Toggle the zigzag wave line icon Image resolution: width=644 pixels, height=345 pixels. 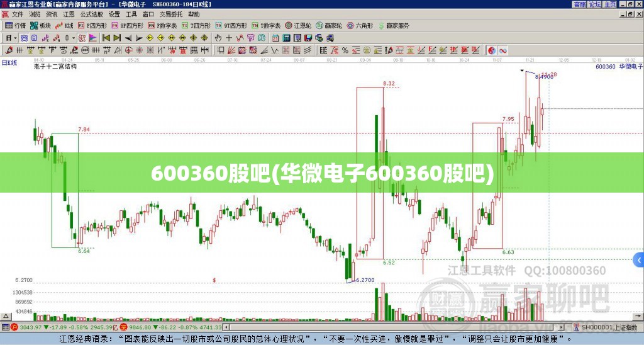click(x=240, y=38)
